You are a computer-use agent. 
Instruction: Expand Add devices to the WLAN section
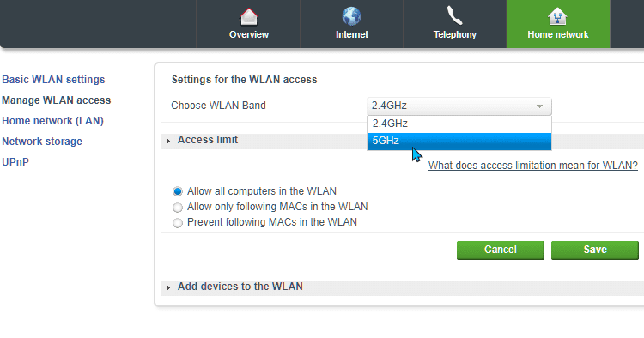click(x=168, y=287)
